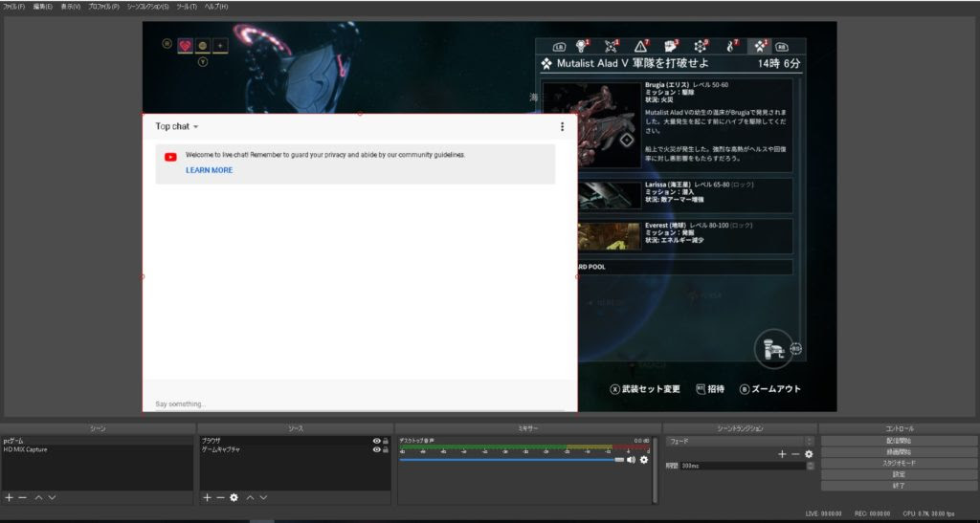
Task: Mute the desktop audio speaker icon
Action: pyautogui.click(x=631, y=460)
